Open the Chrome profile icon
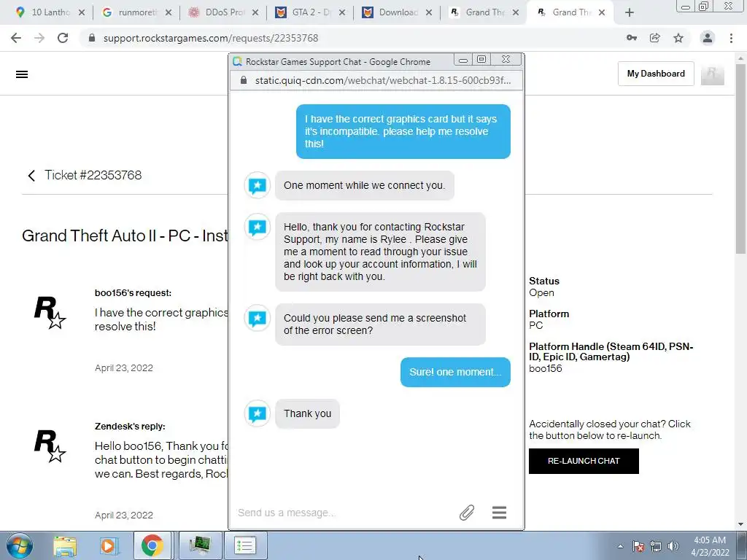Screen dimensions: 747x560 (x=708, y=38)
